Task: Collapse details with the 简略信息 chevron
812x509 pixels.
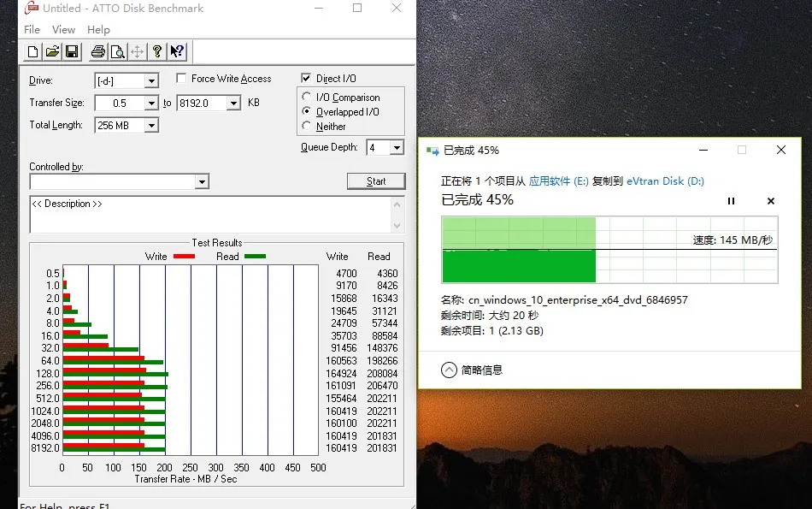Action: click(449, 370)
